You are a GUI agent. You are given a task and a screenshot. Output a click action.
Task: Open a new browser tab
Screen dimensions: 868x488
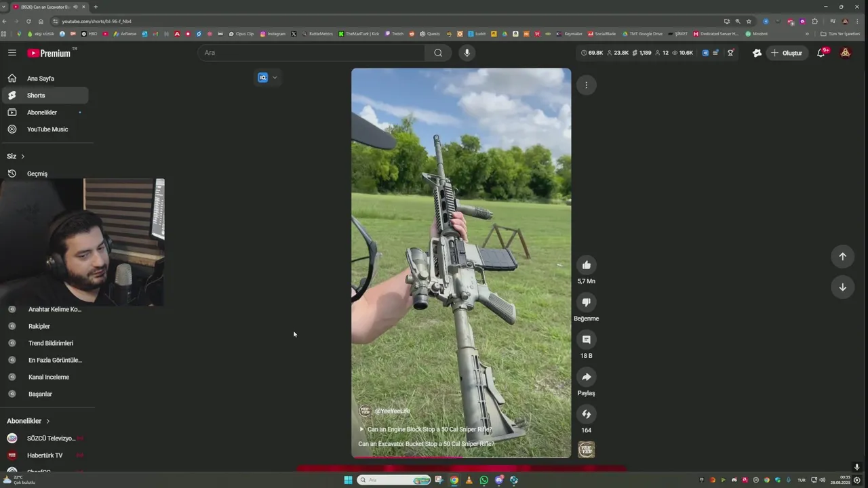pyautogui.click(x=96, y=7)
